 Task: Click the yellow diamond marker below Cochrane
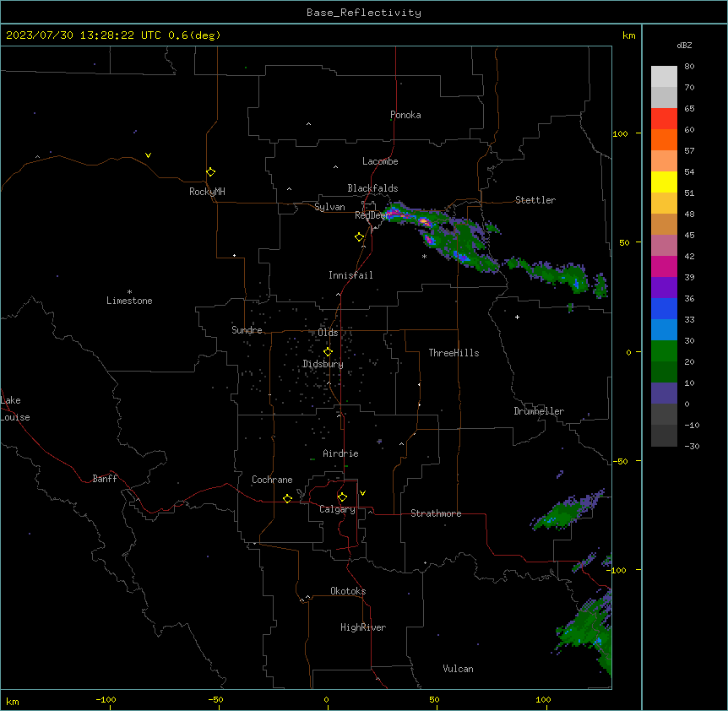coord(287,498)
